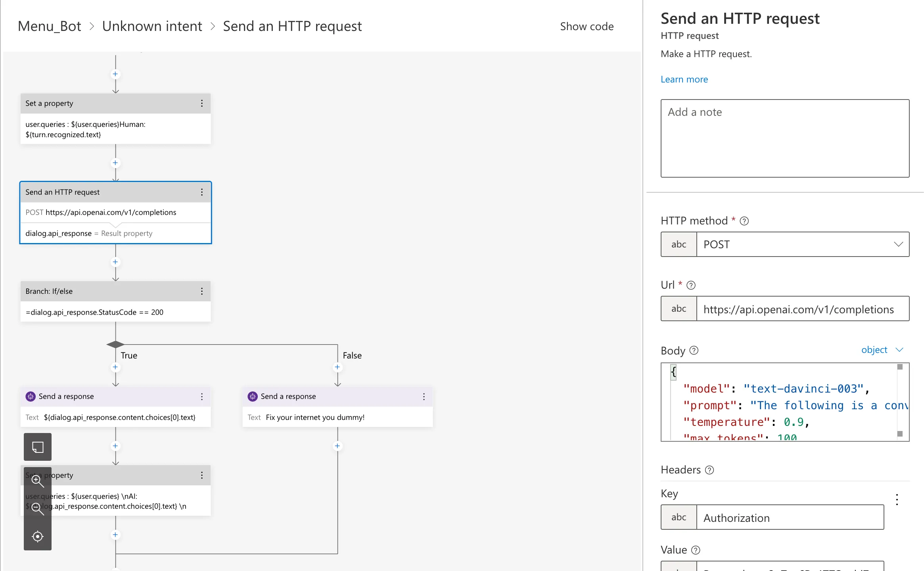Go to Unknown intent in breadcrumb

point(152,26)
